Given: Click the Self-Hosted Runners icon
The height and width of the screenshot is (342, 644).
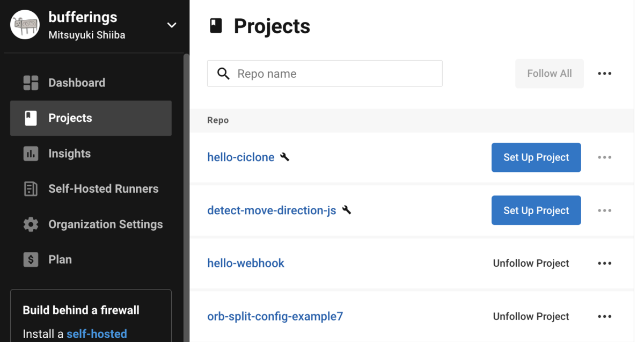Looking at the screenshot, I should pyautogui.click(x=31, y=189).
